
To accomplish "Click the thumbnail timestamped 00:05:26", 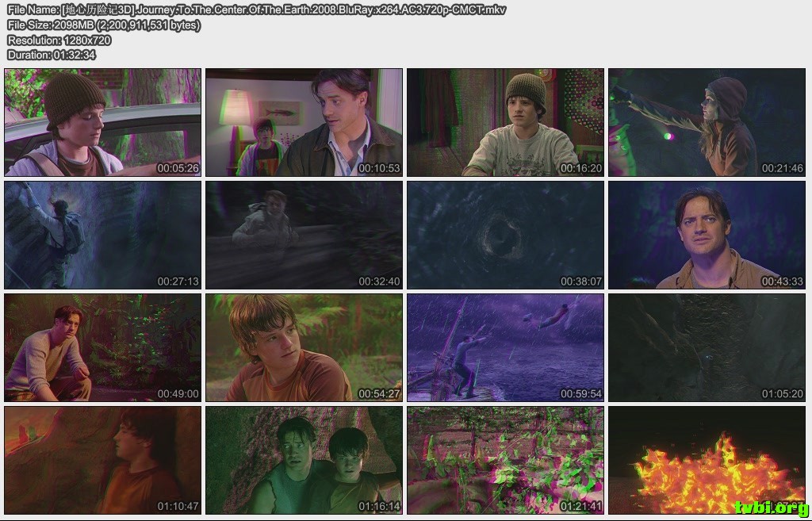I will pos(103,122).
